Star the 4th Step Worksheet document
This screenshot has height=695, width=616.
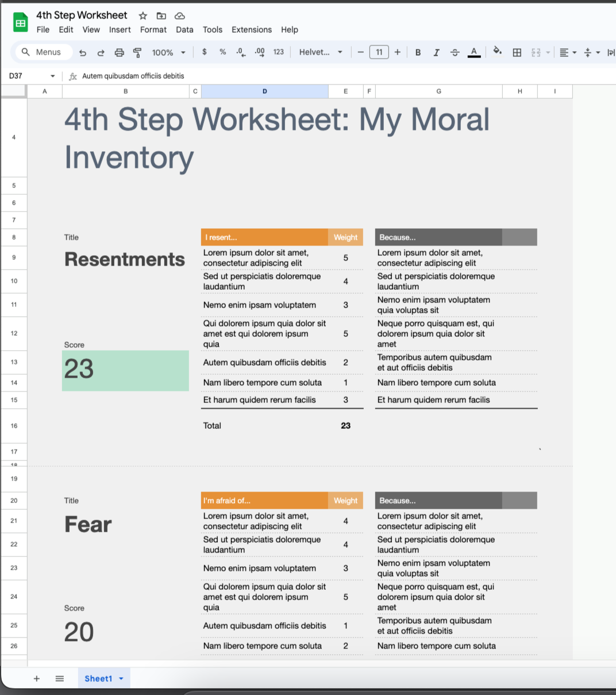pos(142,16)
